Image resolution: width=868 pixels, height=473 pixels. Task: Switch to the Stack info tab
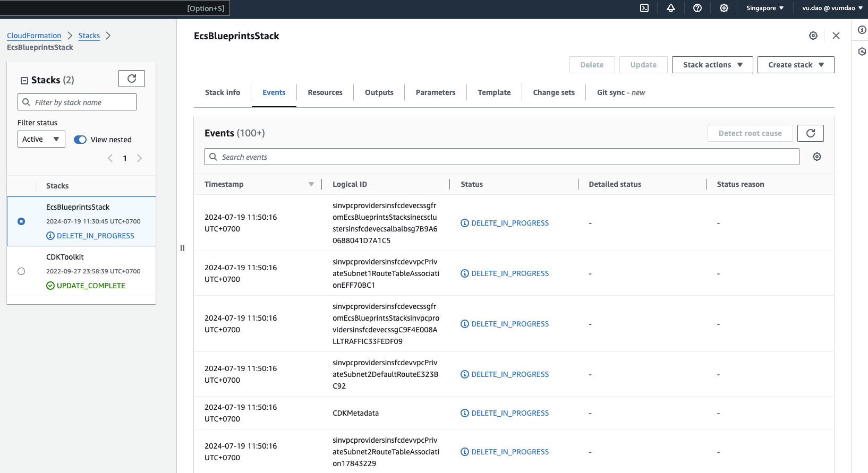coord(223,92)
